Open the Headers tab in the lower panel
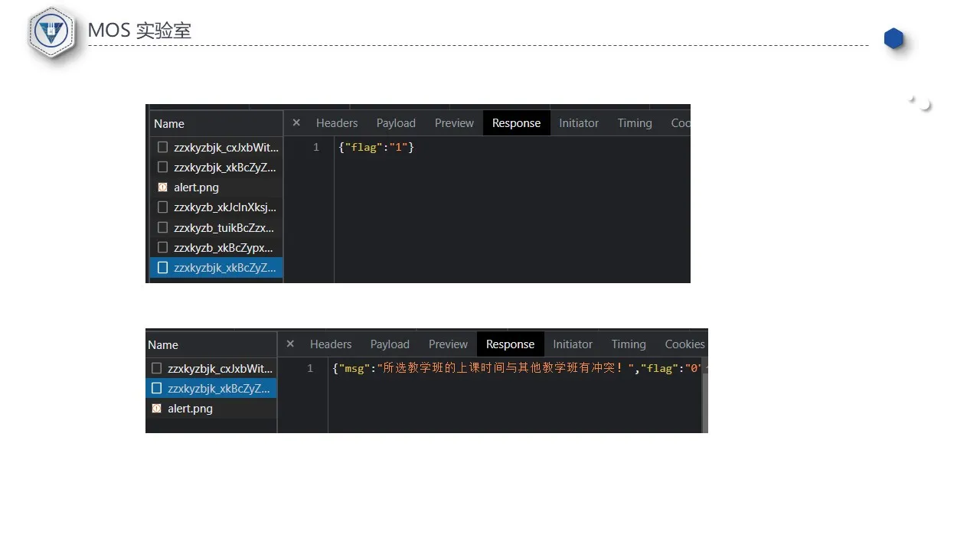 click(331, 344)
